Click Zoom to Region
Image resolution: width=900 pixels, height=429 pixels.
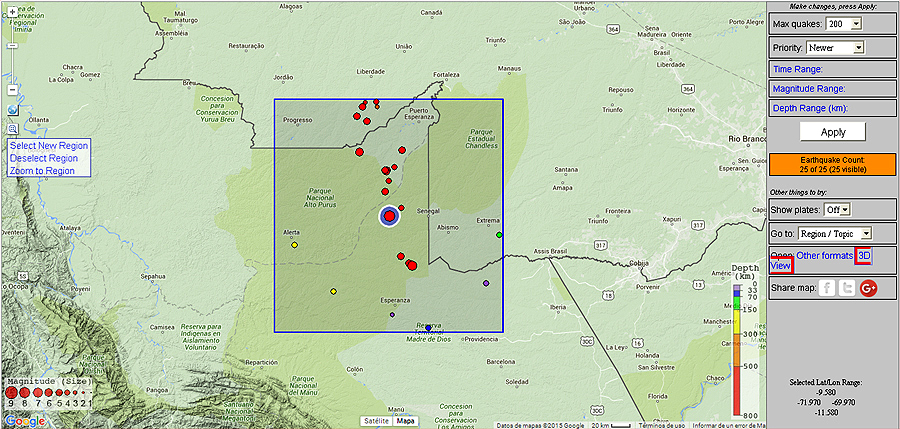(42, 171)
